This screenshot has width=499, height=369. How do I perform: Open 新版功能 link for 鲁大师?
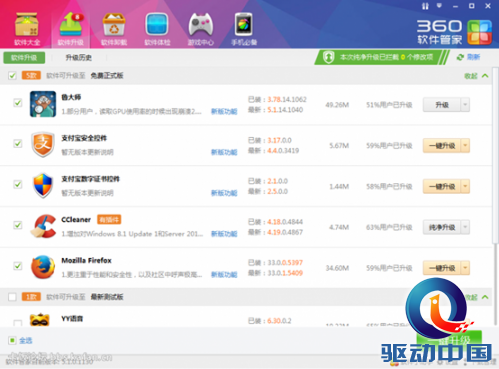(x=224, y=111)
